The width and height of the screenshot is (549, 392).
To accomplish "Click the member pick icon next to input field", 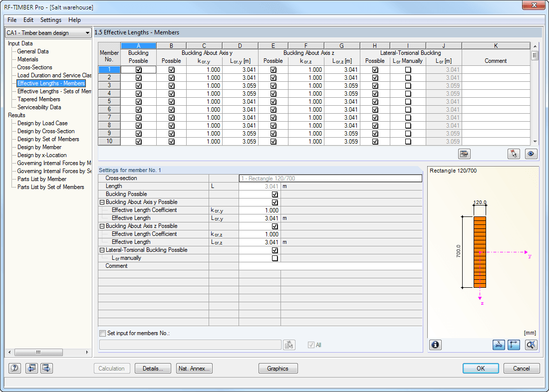I will tap(289, 345).
